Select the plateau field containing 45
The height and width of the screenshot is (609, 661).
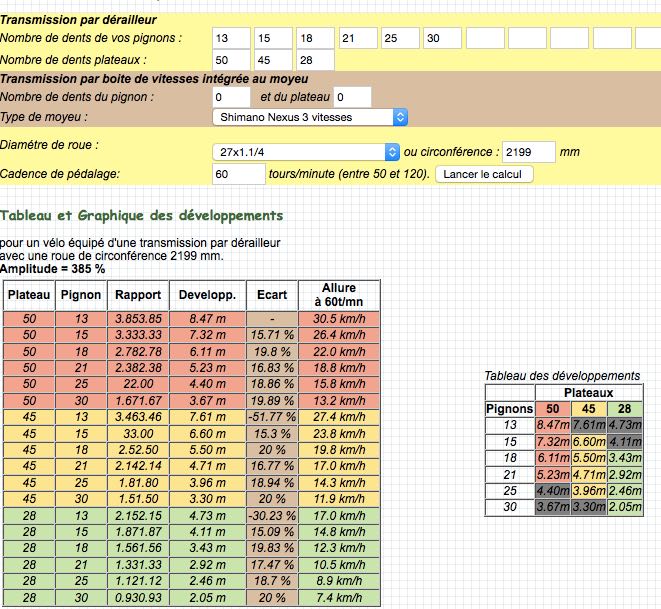(x=273, y=60)
